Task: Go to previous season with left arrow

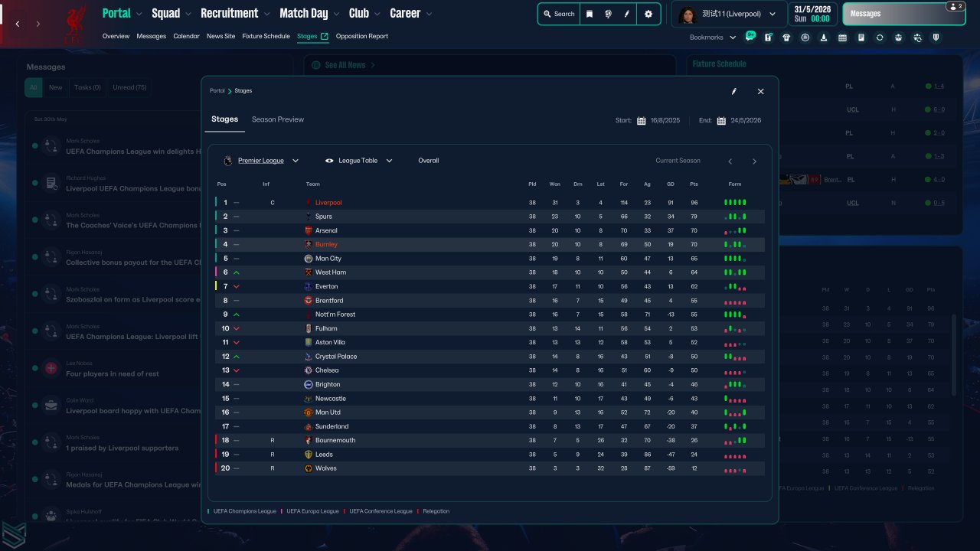Action: [730, 161]
